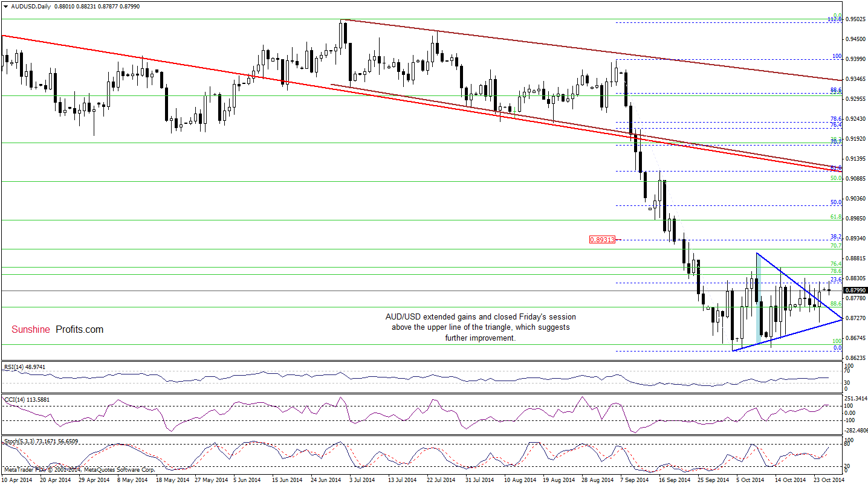Click the current price marker 0.87990
Viewport: 868px width, 485px height.
tap(855, 291)
